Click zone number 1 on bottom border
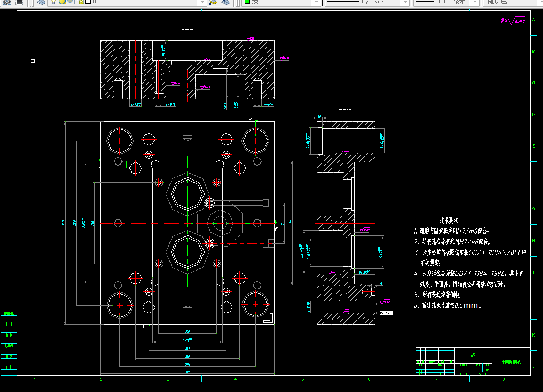The image size is (543, 392). [35, 379]
